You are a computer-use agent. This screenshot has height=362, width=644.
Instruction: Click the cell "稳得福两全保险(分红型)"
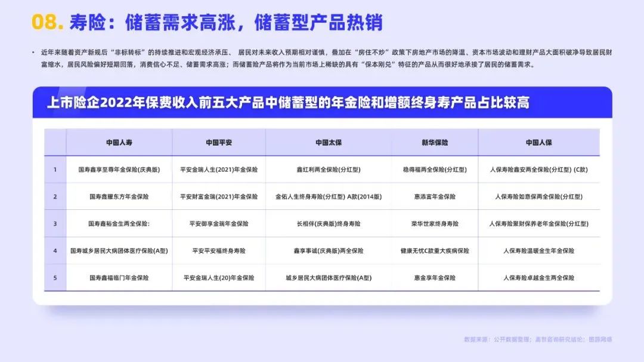435,169
